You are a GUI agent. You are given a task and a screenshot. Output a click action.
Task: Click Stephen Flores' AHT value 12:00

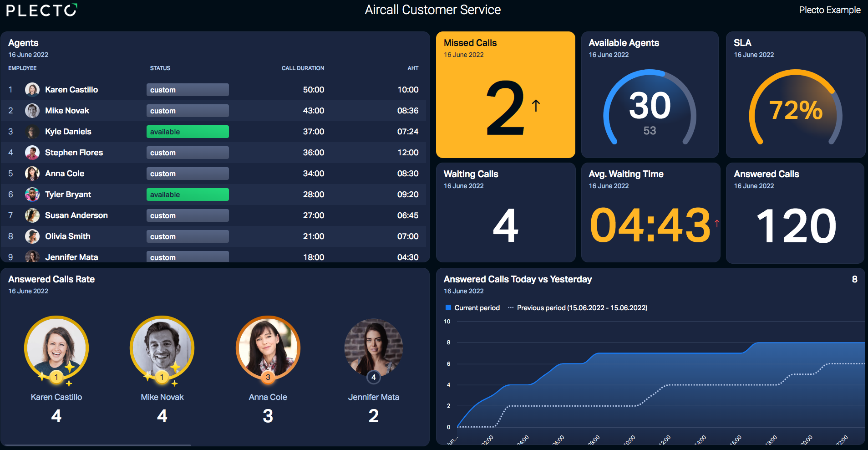[408, 153]
